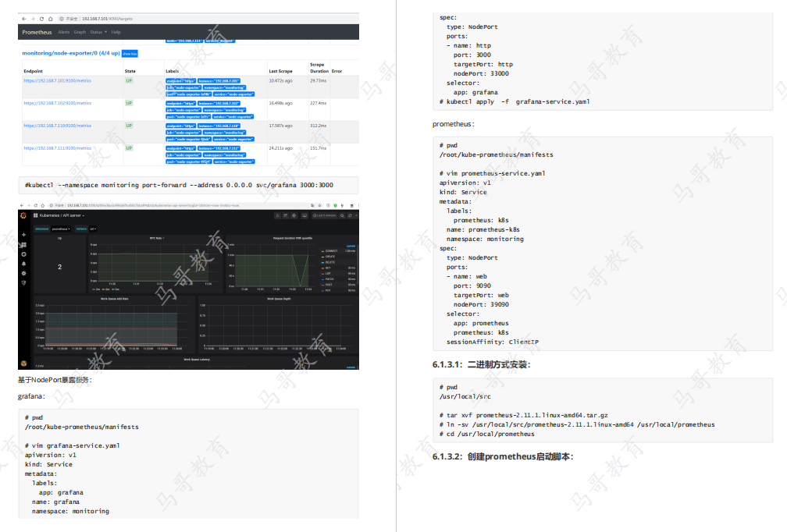The image size is (787, 532).
Task: Expand Kubernetes / API server dashboard picker
Action: point(62,215)
